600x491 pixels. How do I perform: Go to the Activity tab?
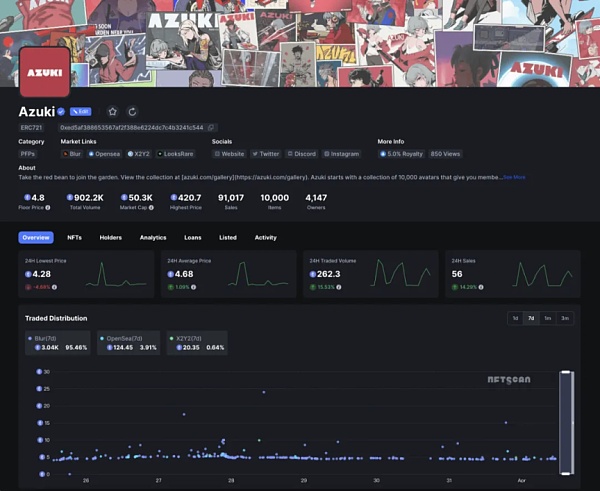tap(265, 238)
